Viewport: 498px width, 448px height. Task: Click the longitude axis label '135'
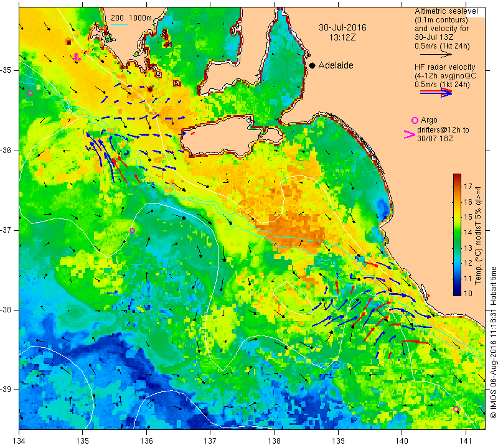(83, 441)
